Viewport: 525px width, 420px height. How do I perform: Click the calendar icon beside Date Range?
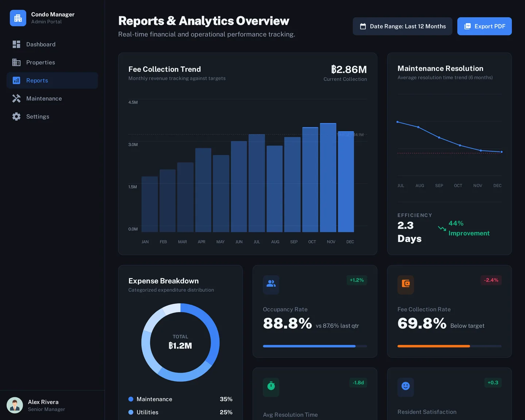tap(363, 26)
